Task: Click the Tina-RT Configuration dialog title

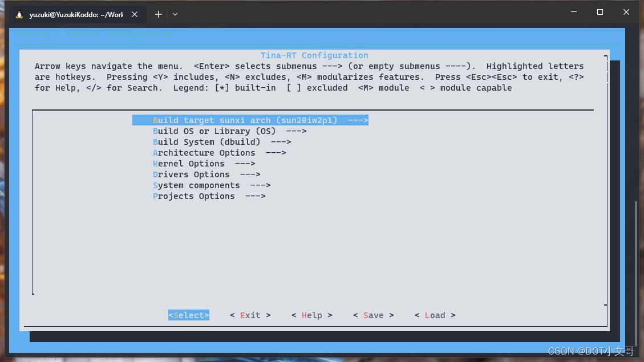Action: [314, 55]
